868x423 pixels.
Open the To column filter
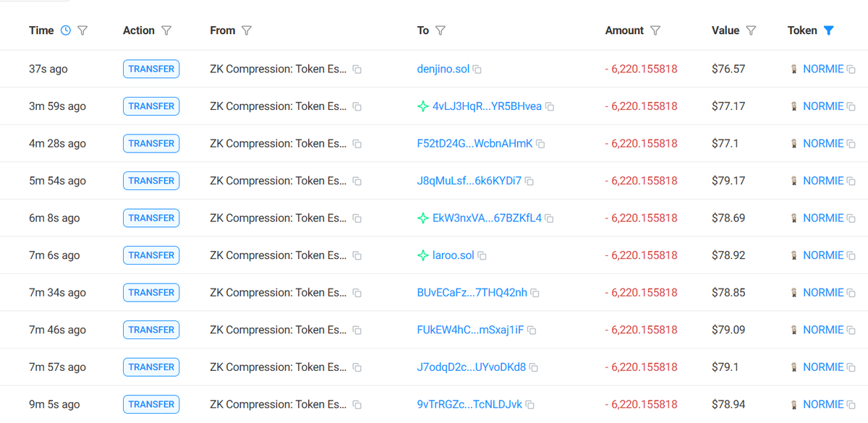(441, 30)
